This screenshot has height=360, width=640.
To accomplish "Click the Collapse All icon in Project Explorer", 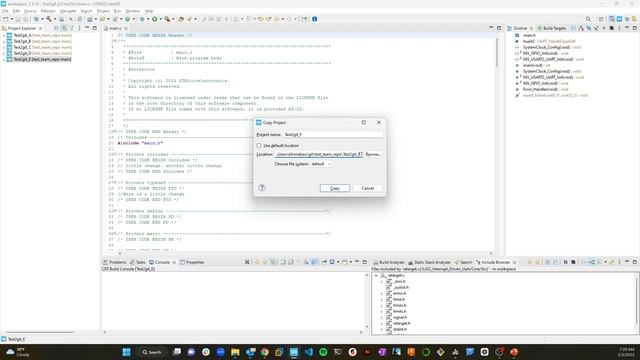I will pyautogui.click(x=56, y=28).
